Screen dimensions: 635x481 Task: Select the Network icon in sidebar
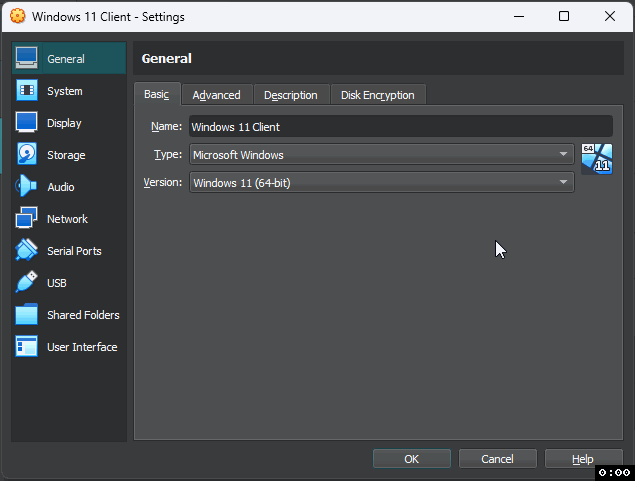[27, 218]
